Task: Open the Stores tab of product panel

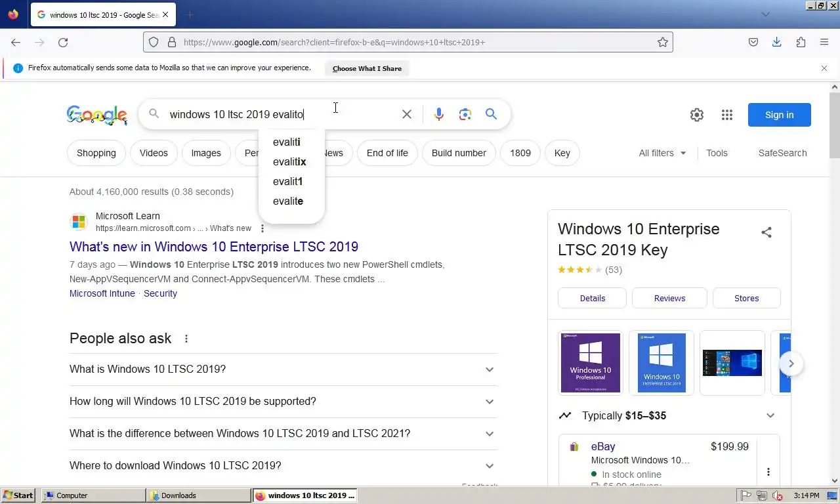Action: point(747,298)
